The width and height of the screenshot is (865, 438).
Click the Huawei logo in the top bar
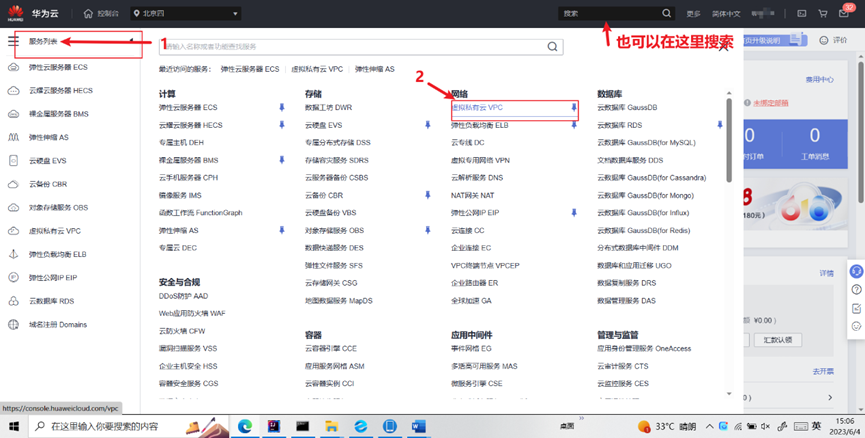[x=15, y=13]
